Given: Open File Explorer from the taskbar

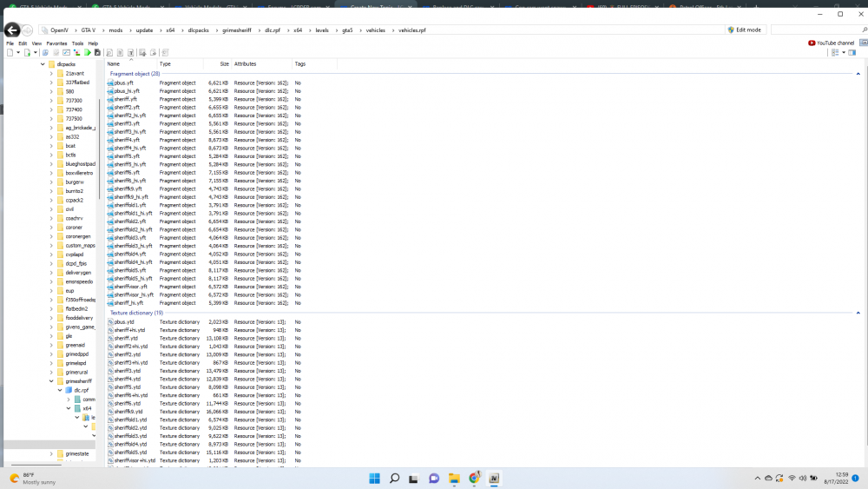Looking at the screenshot, I should tap(455, 479).
